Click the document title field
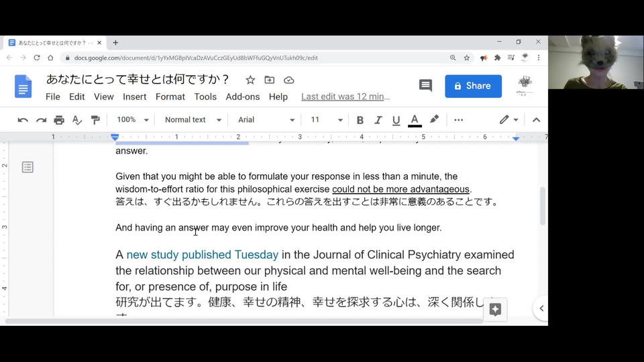644x362 pixels. point(137,79)
